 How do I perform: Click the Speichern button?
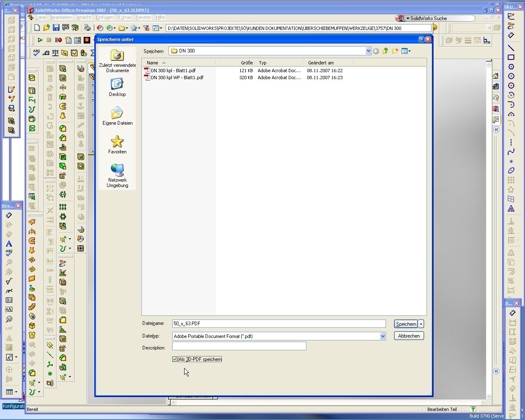coord(406,324)
